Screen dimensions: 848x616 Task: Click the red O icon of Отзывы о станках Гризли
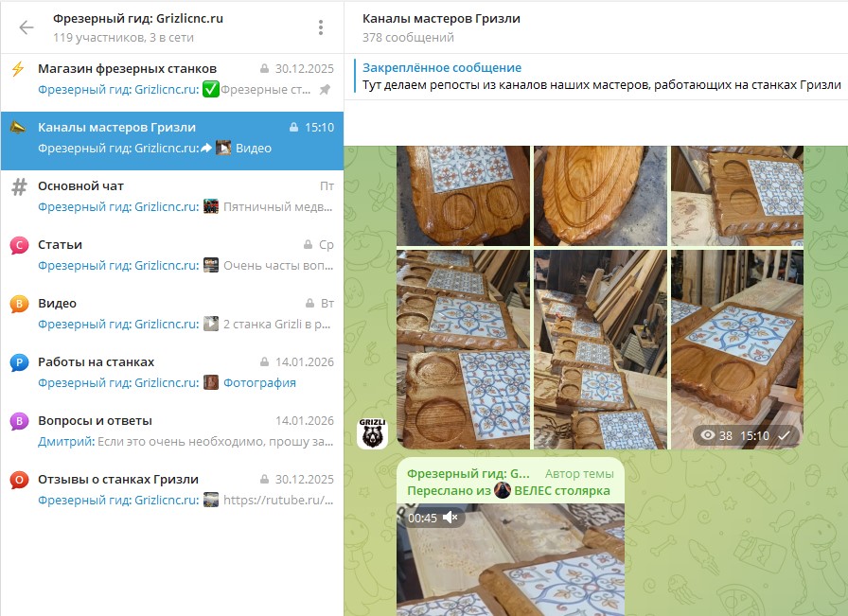coord(19,481)
